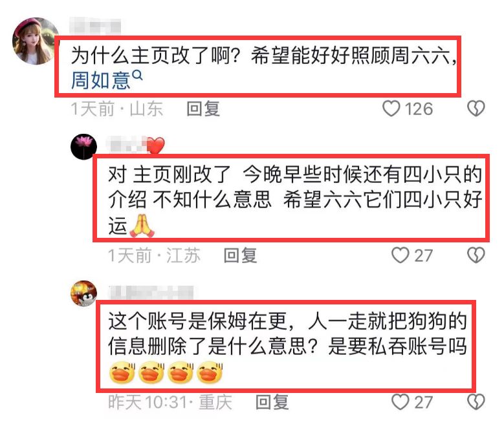Open blurred username of Chongqing commenter

tap(151, 291)
